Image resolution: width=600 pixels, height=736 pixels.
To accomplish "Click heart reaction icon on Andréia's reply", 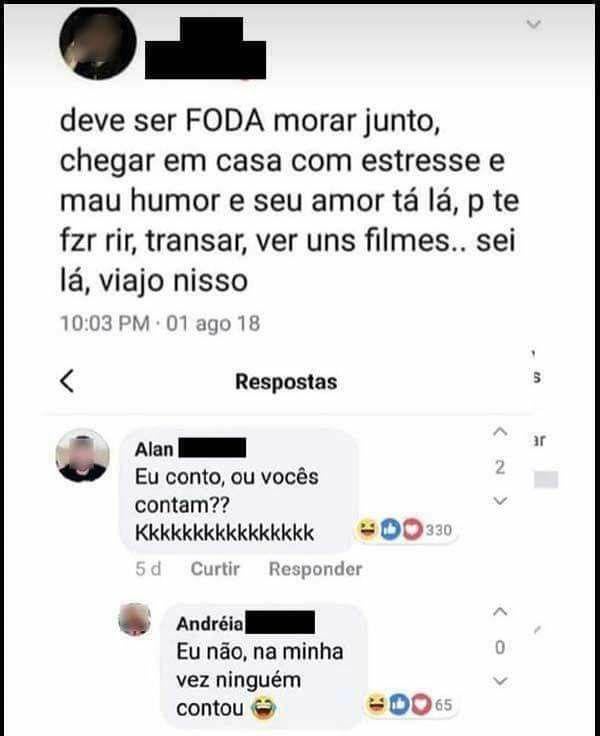I will [x=421, y=704].
